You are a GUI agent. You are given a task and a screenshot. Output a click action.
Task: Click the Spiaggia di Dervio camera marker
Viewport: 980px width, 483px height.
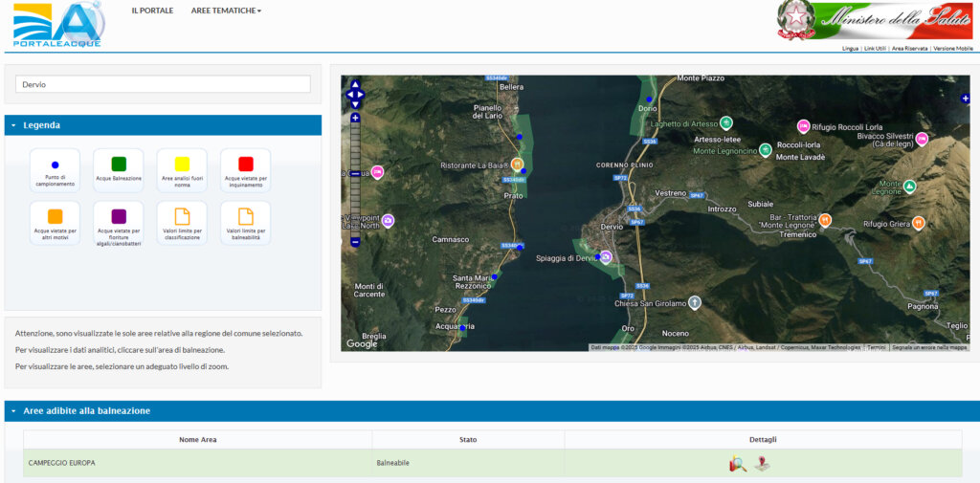tap(606, 257)
